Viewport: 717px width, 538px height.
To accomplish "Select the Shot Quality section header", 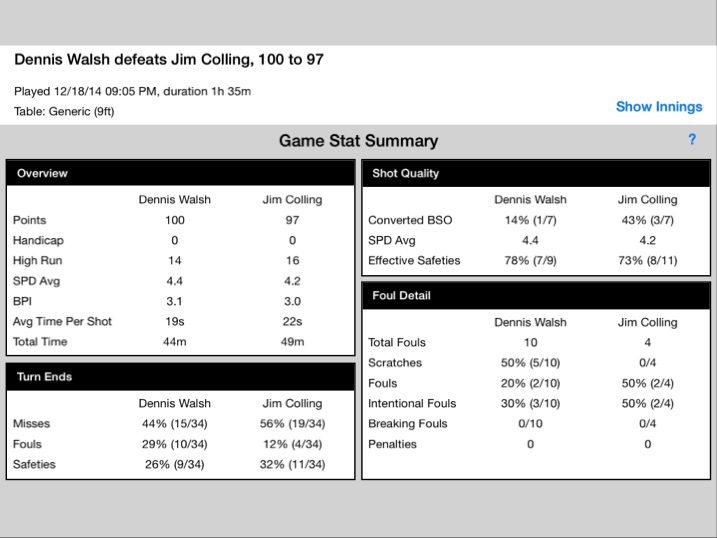I will (x=536, y=173).
